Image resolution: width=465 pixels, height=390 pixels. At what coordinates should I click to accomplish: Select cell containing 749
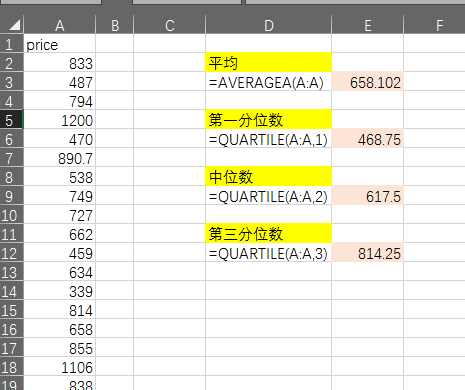[60, 195]
